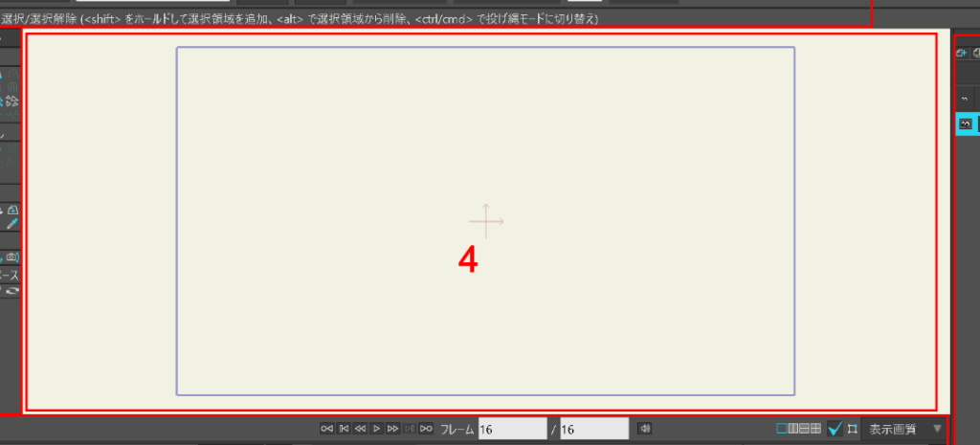980x445 pixels.
Task: Select the double-triangle tool in left toolbox
Action: [x=13, y=101]
